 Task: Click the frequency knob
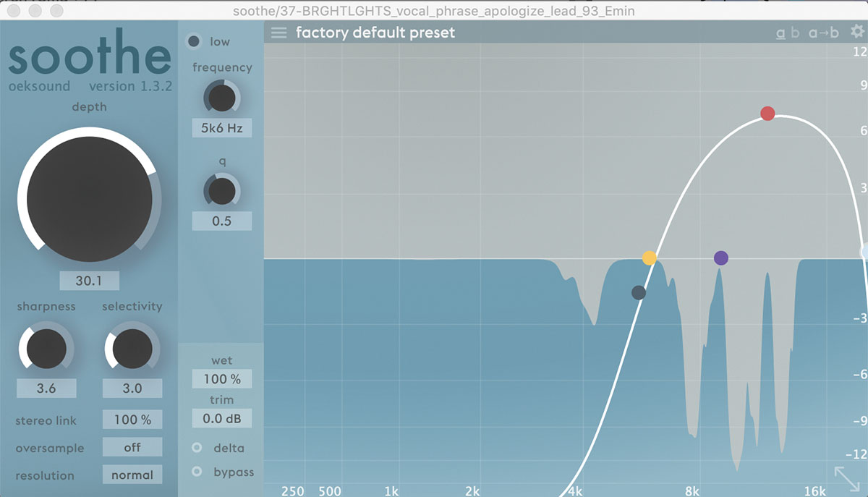click(222, 97)
